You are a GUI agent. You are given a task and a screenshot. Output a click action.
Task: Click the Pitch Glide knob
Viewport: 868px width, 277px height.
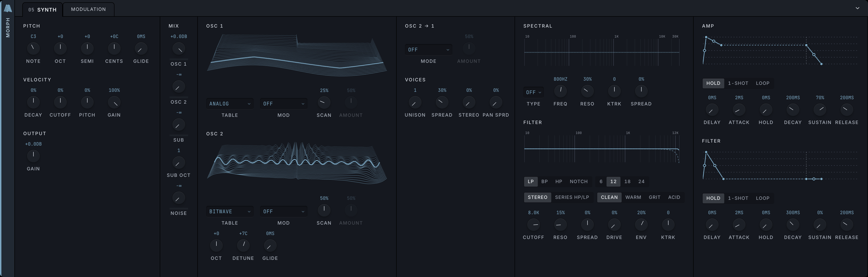[141, 48]
